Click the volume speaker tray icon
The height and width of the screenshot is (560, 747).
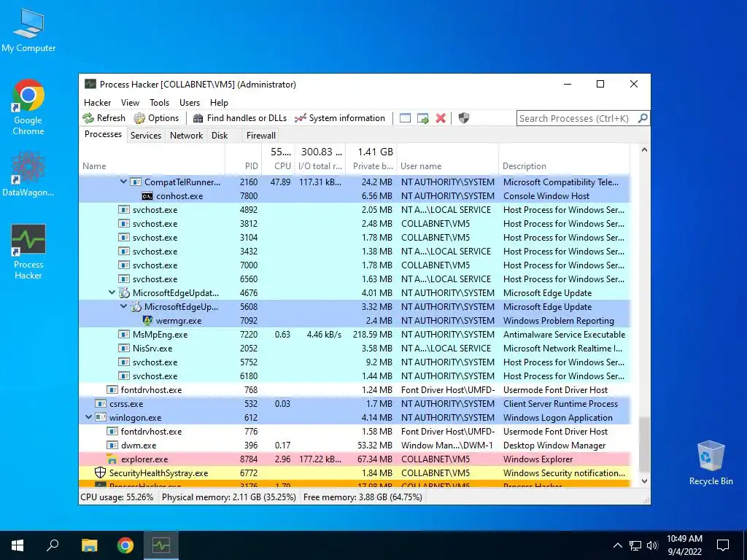tap(652, 545)
